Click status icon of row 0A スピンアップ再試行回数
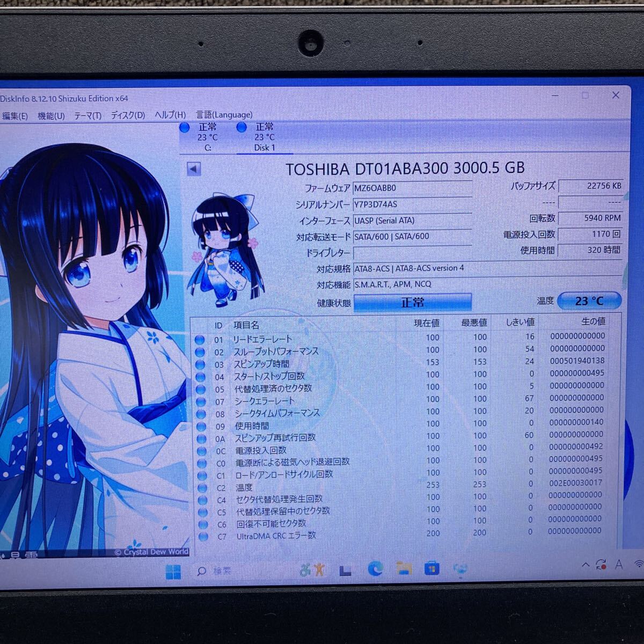 [x=202, y=438]
